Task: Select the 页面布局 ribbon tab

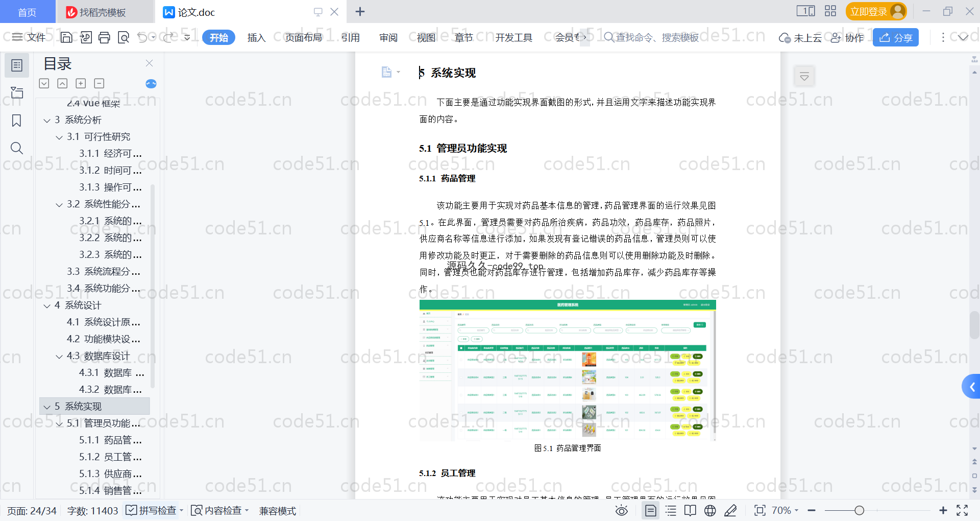Action: point(303,37)
